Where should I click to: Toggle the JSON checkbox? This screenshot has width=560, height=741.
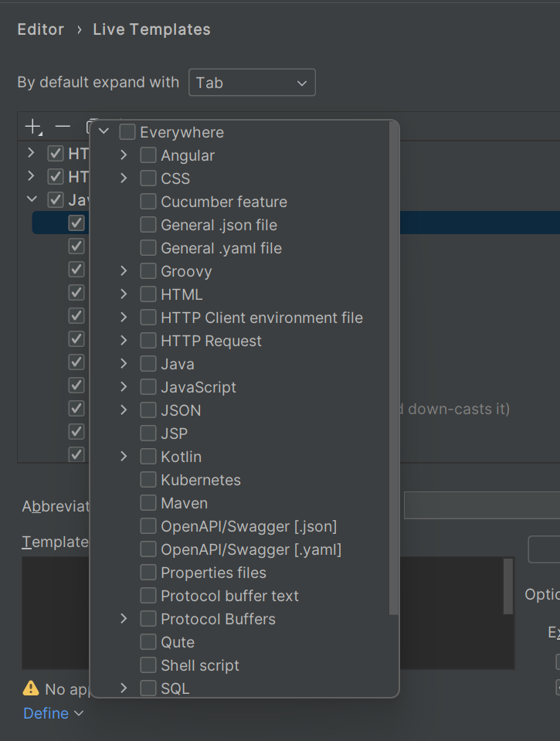point(148,410)
